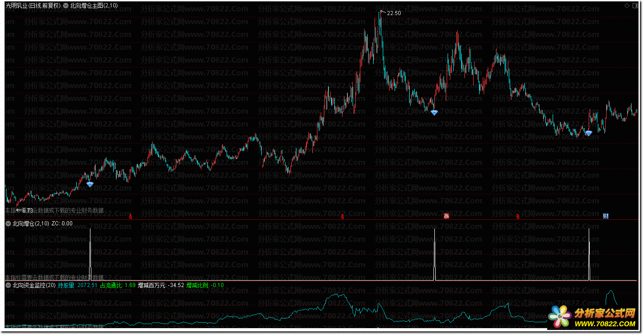Click the 增减比例: -0.10 value

point(205,285)
